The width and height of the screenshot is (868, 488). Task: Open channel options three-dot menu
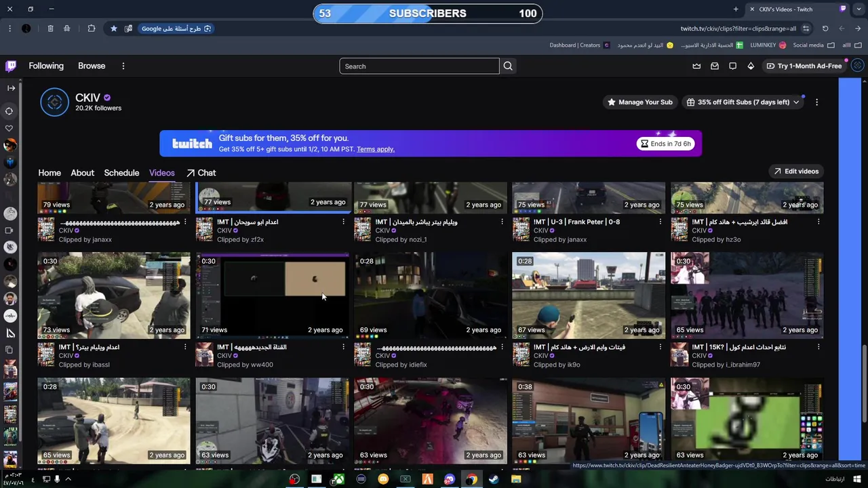point(816,102)
